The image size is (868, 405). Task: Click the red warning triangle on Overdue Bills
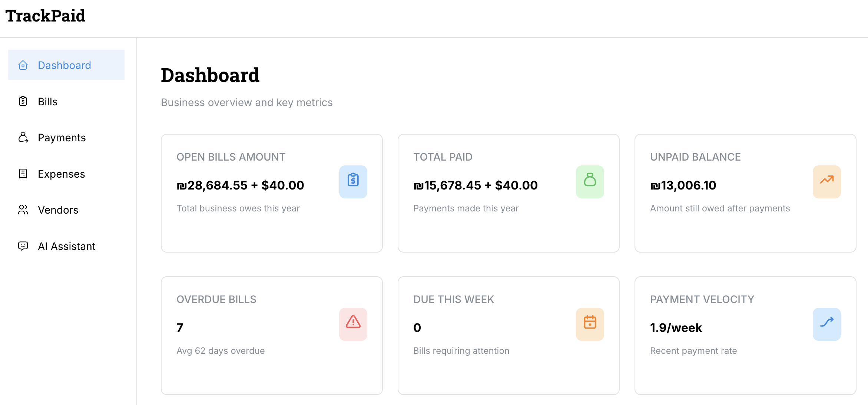[353, 324]
